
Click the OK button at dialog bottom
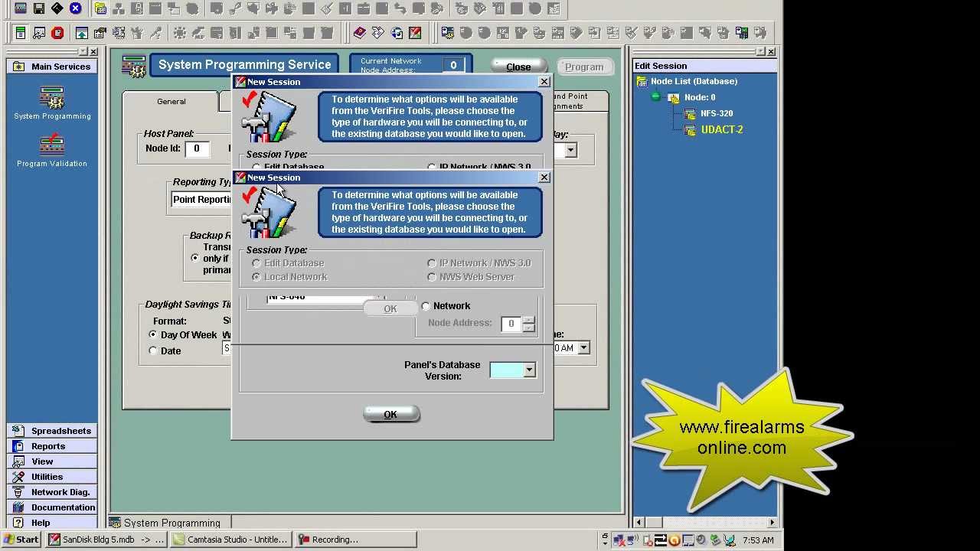390,414
